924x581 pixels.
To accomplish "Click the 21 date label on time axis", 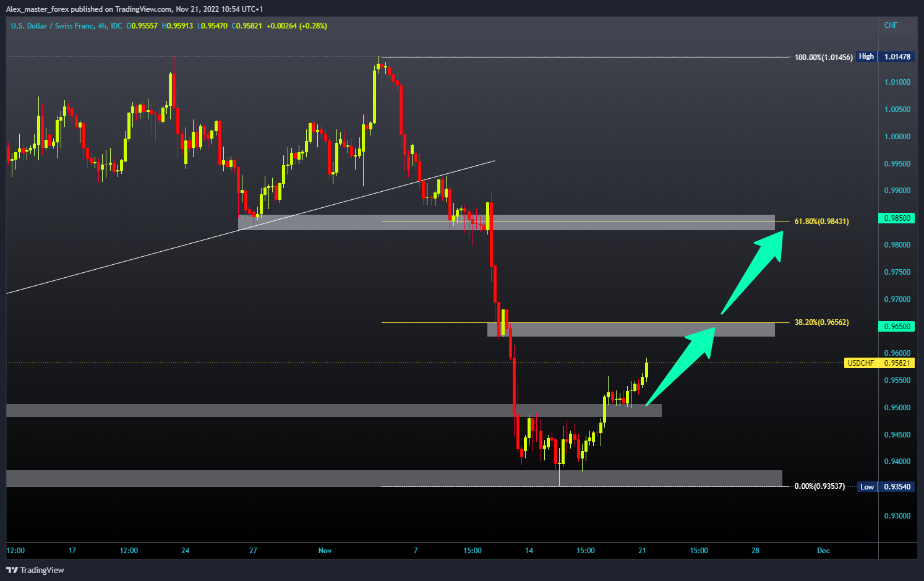I will tap(642, 550).
